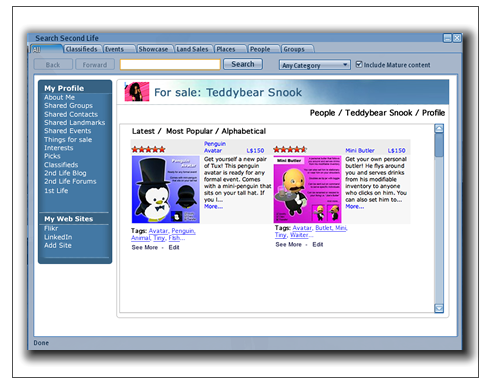Select the Showcase tab
Image resolution: width=488 pixels, height=383 pixels.
point(154,49)
